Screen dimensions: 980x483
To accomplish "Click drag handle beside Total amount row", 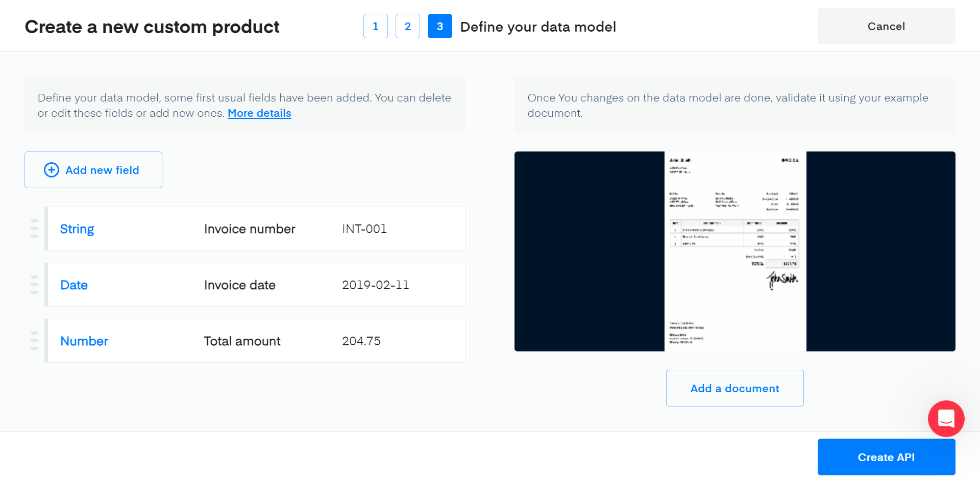I will coord(34,341).
